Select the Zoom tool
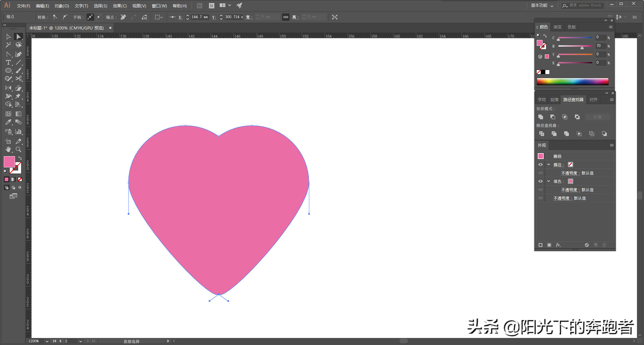 coord(18,150)
